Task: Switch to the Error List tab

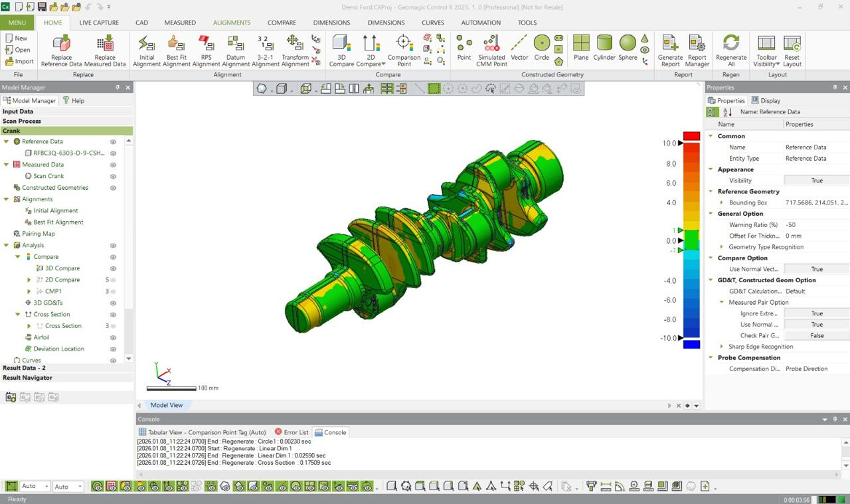Action: tap(292, 432)
